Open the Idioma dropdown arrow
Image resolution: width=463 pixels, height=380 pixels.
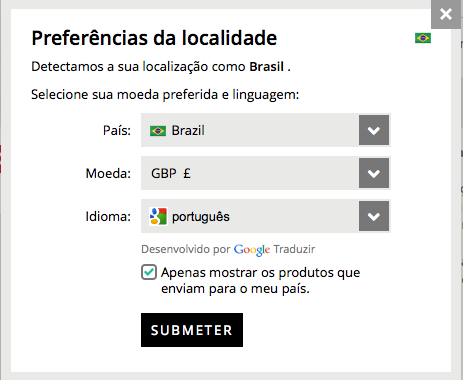coord(374,216)
